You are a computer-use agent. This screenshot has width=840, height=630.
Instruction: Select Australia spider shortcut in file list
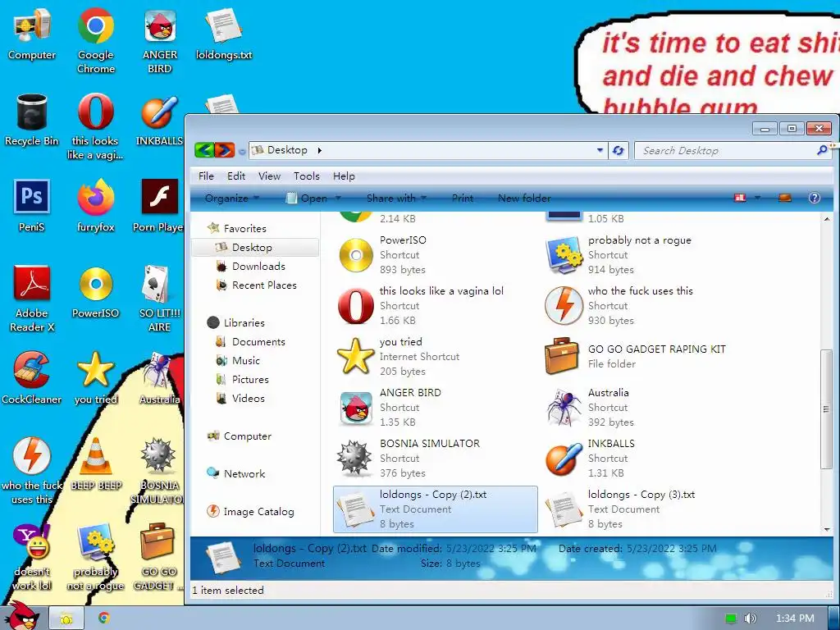(643, 407)
